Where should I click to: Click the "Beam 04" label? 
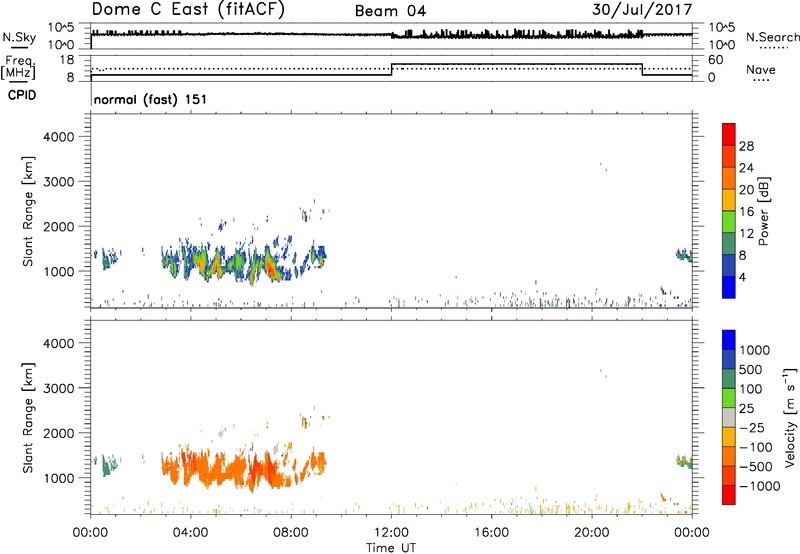click(x=390, y=11)
